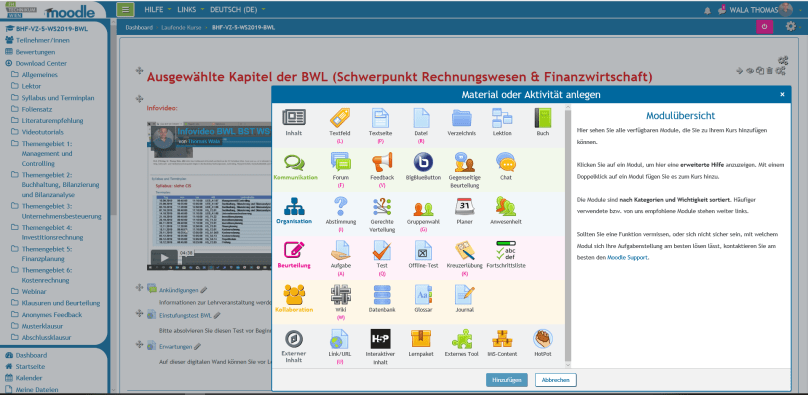Select the IMS-Content module icon
808x395 pixels.
[x=502, y=339]
